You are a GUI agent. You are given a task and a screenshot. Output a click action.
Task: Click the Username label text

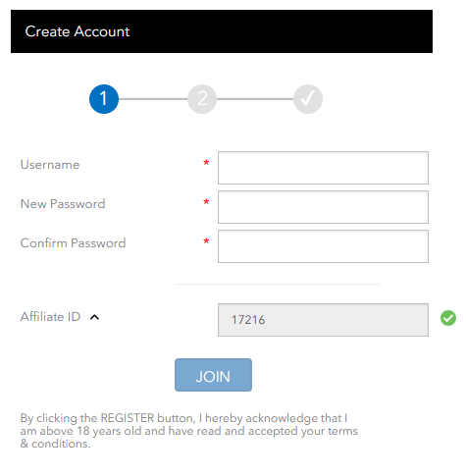(x=50, y=165)
